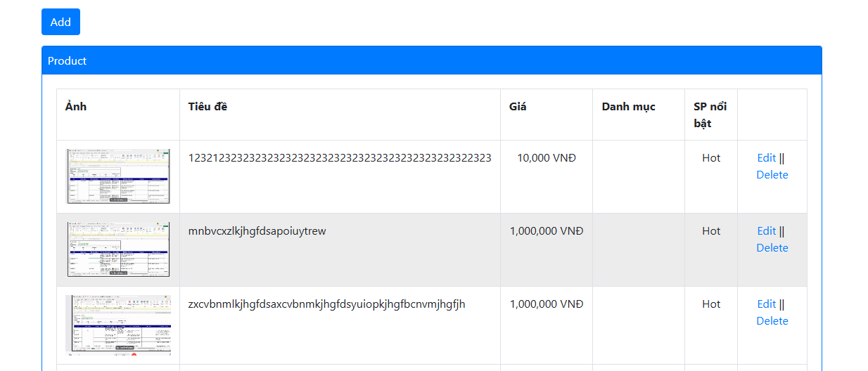The image size is (868, 371).
Task: Click the Giá column header
Action: click(518, 107)
